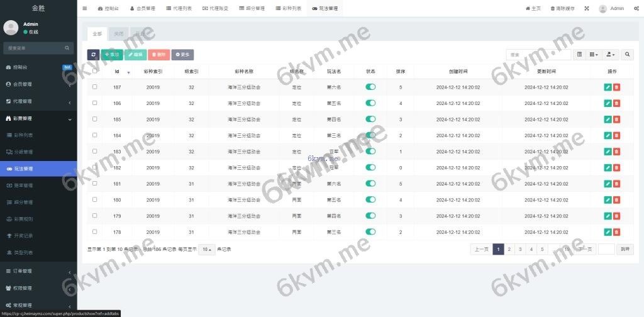
Task: Click the search magnifier button beside the table tools
Action: tap(627, 55)
